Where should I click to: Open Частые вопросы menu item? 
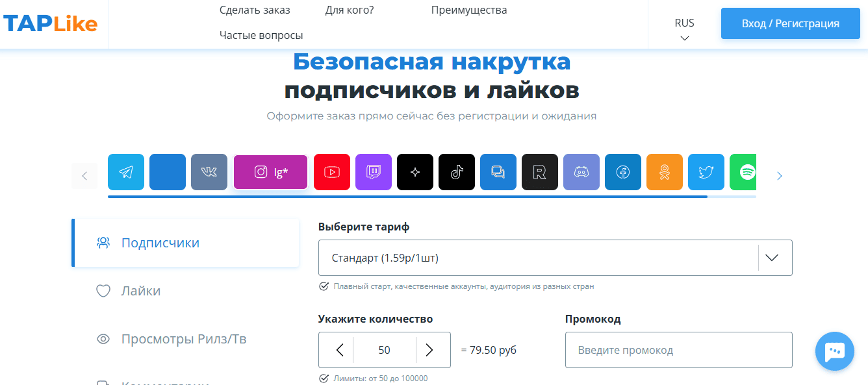[261, 35]
